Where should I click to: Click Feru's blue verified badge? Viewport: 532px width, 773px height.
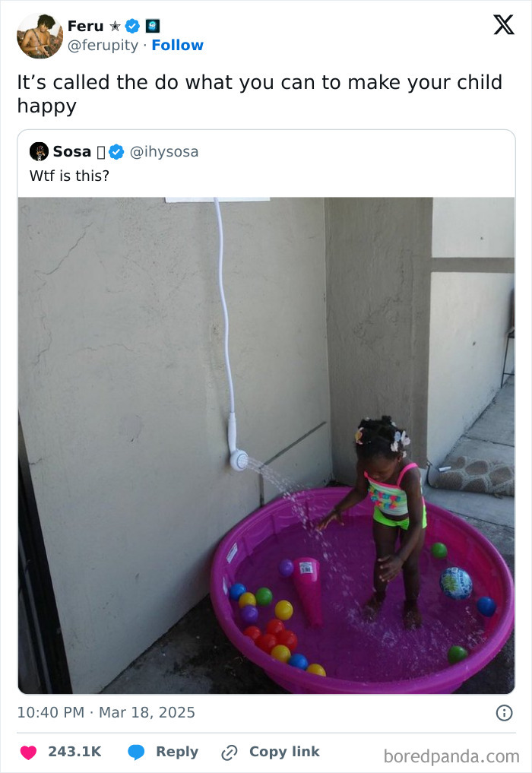click(132, 26)
